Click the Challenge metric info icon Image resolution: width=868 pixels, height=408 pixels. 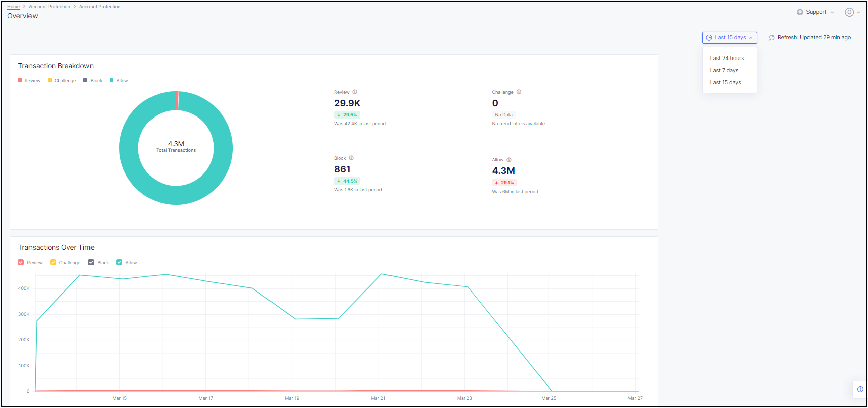coord(519,92)
